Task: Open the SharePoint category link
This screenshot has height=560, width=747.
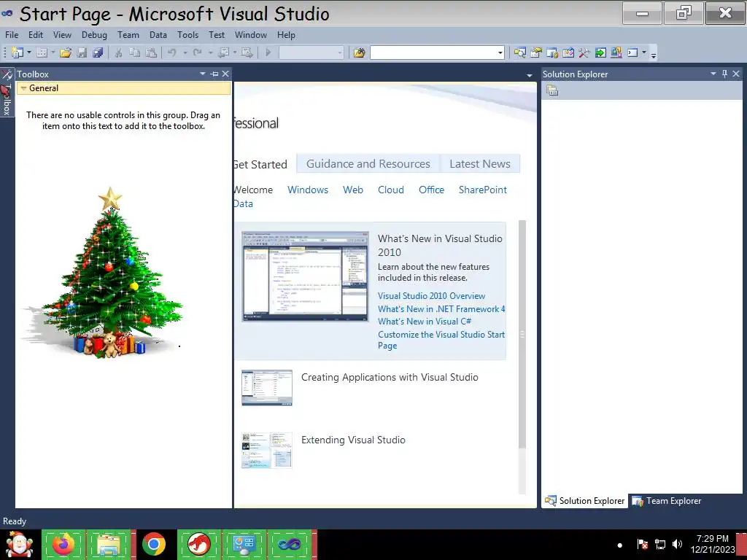Action: 483,190
